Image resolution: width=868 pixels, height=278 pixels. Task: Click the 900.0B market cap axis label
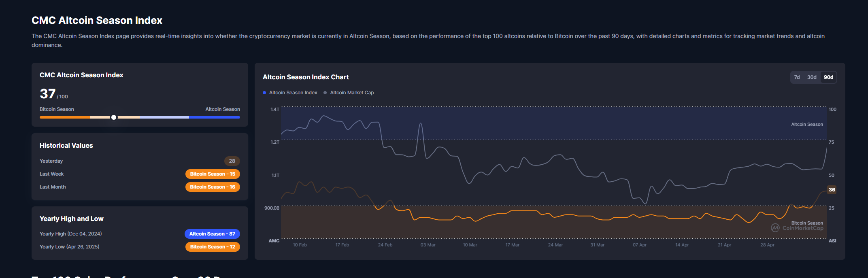point(272,208)
